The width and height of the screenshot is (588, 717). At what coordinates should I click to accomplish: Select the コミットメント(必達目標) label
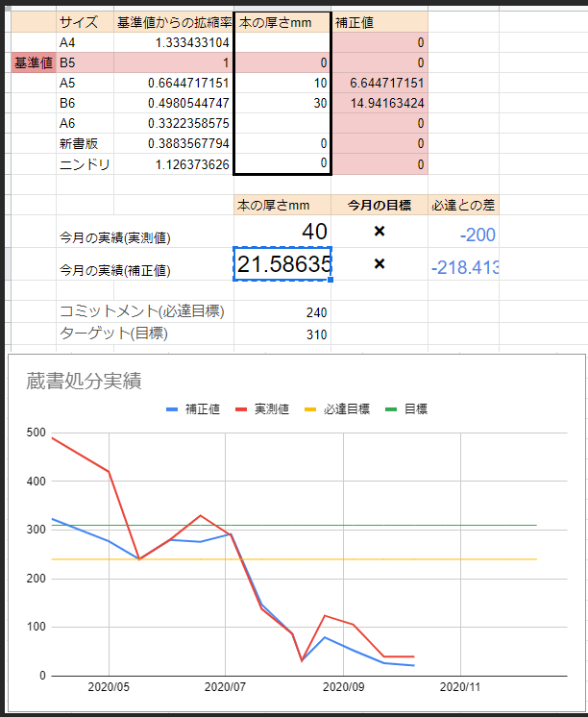click(142, 311)
